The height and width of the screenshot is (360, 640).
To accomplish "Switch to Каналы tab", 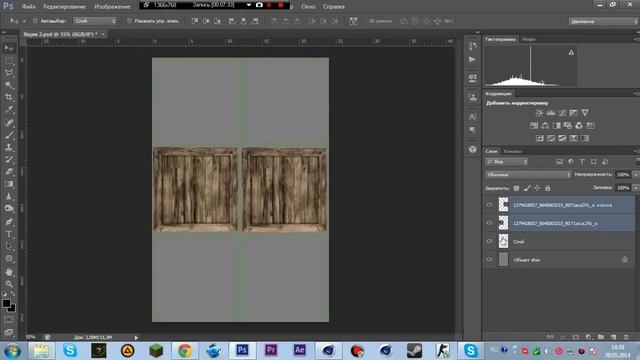I will pos(512,151).
